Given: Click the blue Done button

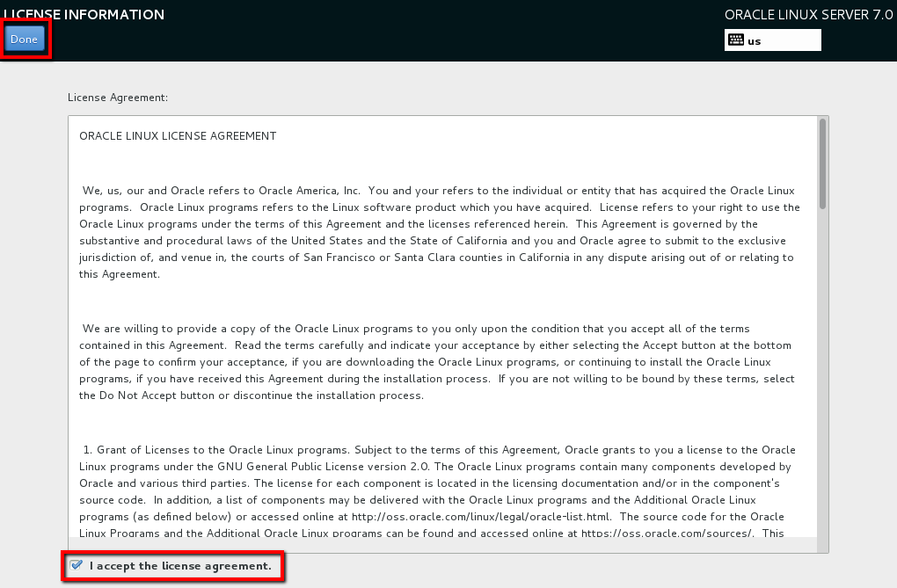Looking at the screenshot, I should pos(24,39).
